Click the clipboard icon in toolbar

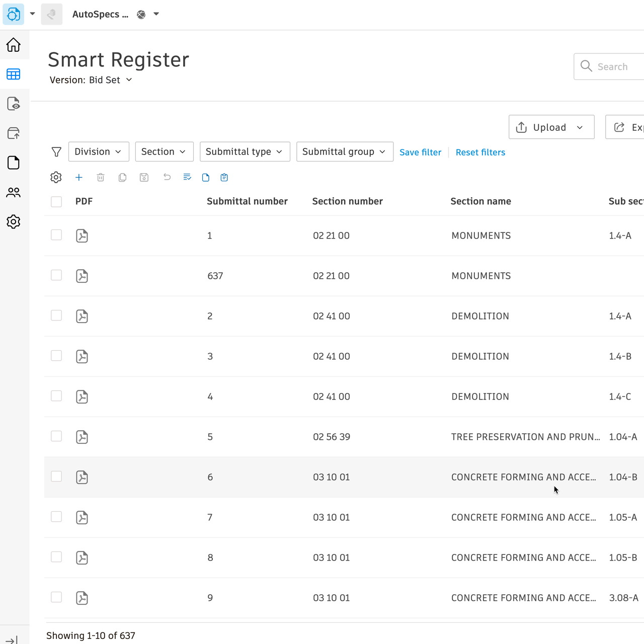224,177
